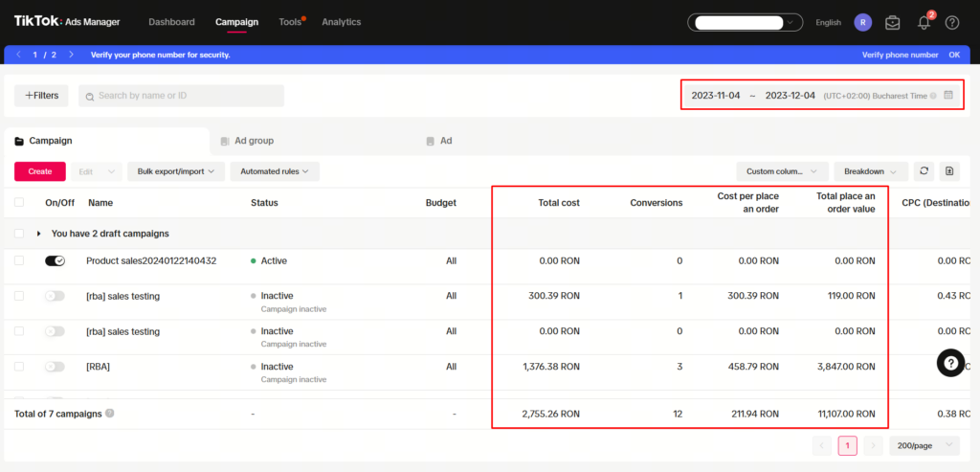Open the help question mark in header

pyautogui.click(x=952, y=23)
